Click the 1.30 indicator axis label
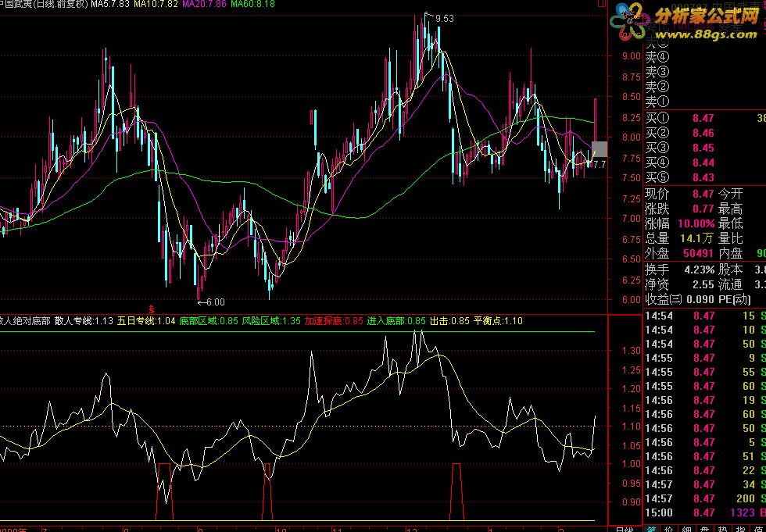This screenshot has height=532, width=766. (632, 351)
